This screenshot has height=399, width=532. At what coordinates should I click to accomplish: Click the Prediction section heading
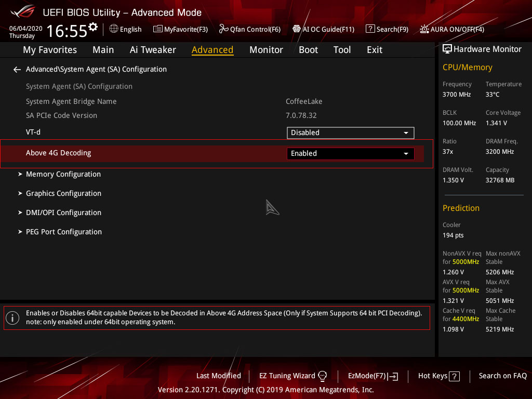pos(461,208)
